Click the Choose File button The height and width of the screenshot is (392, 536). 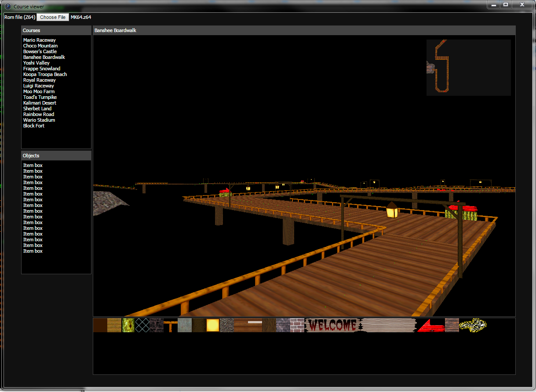[x=53, y=17]
